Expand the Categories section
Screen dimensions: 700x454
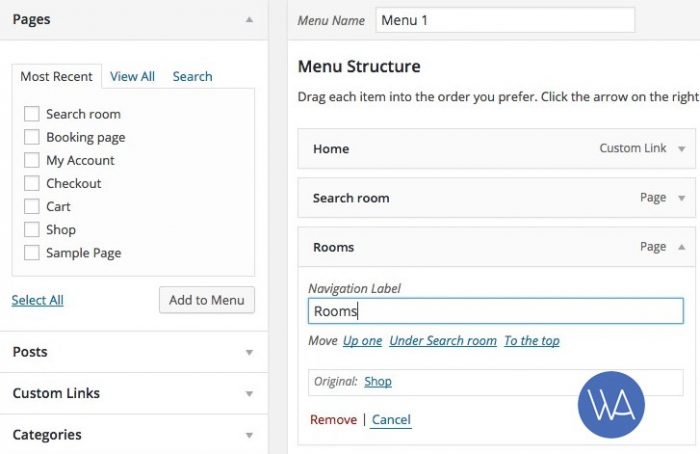pos(250,435)
